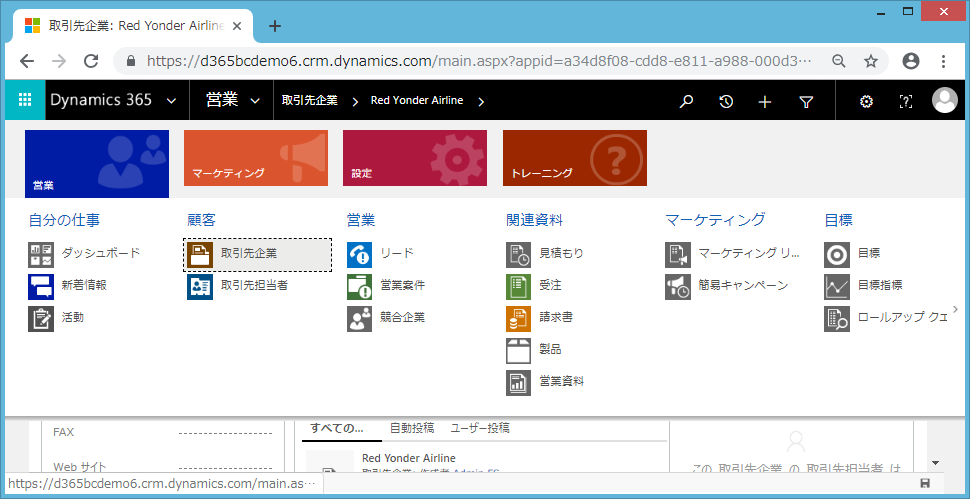Select 取引先担当者 under 顧客
Viewport: 970px width, 499px height.
coord(238,286)
